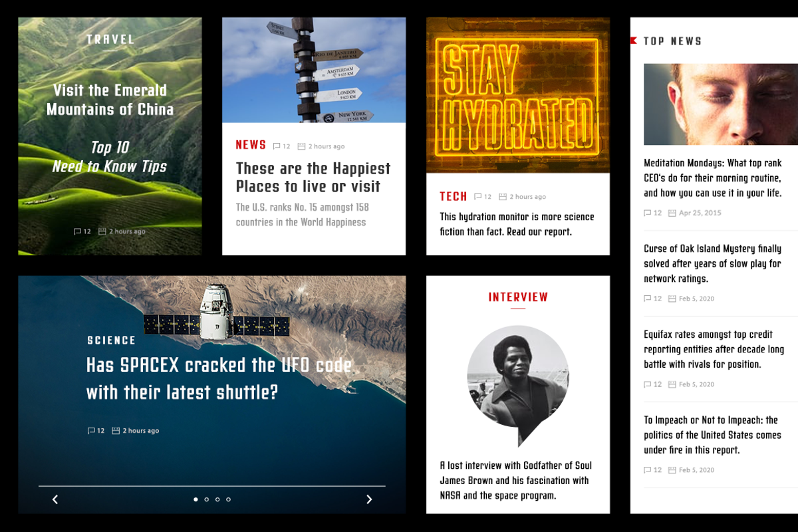Screen dimensions: 798x532
Task: Click '2 hours ago' on Tech card
Action: 528,197
